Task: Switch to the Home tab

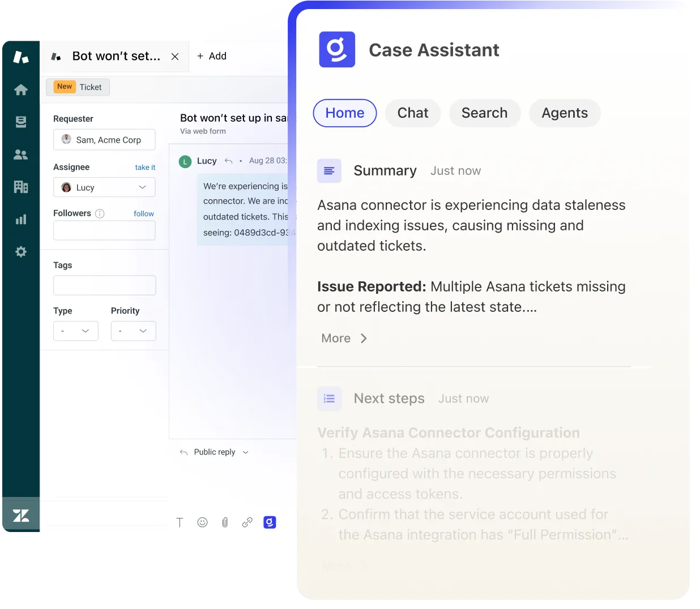Action: (x=345, y=113)
